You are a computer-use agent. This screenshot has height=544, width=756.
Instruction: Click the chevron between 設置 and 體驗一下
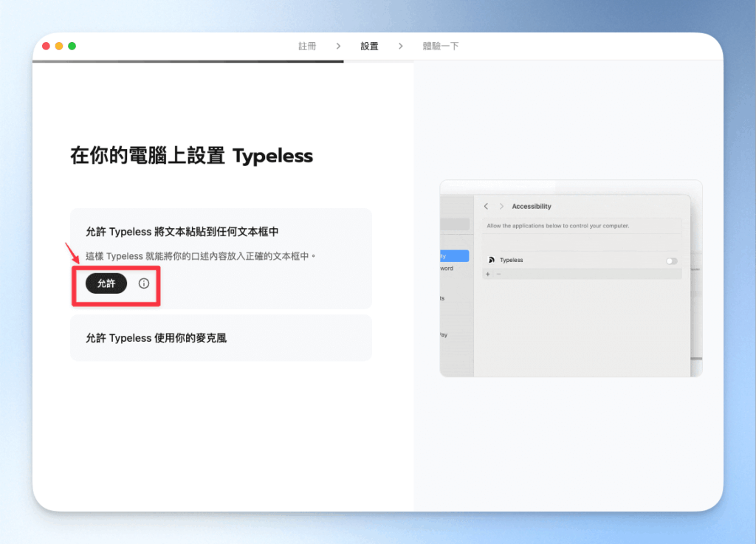click(x=399, y=45)
